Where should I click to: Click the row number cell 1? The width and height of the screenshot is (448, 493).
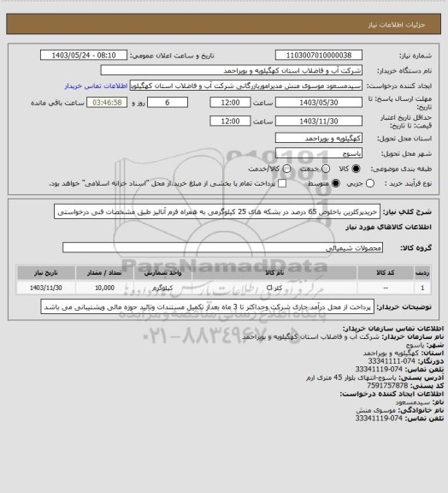click(x=422, y=288)
